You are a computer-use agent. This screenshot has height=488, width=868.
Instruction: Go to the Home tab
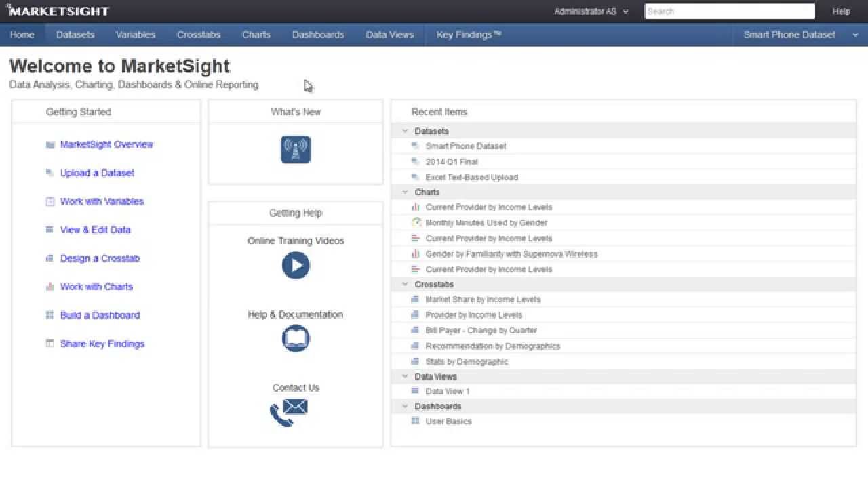click(22, 35)
